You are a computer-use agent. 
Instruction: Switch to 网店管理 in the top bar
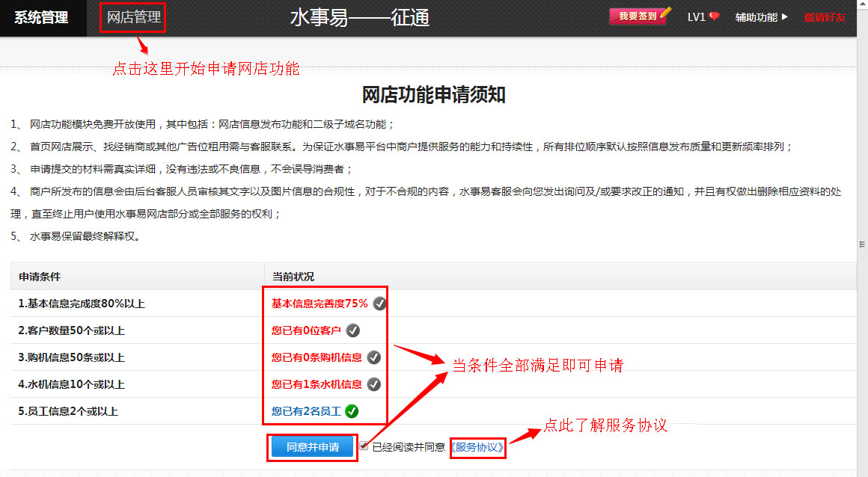(133, 18)
